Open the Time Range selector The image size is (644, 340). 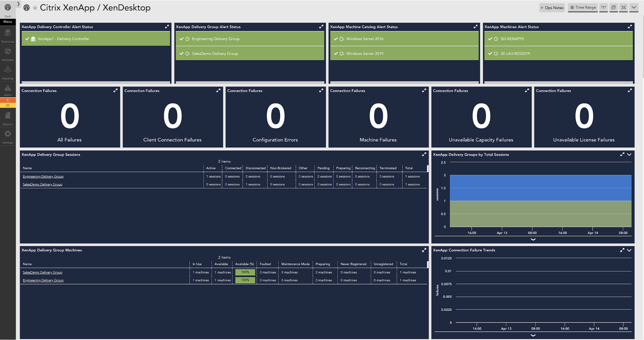(583, 7)
